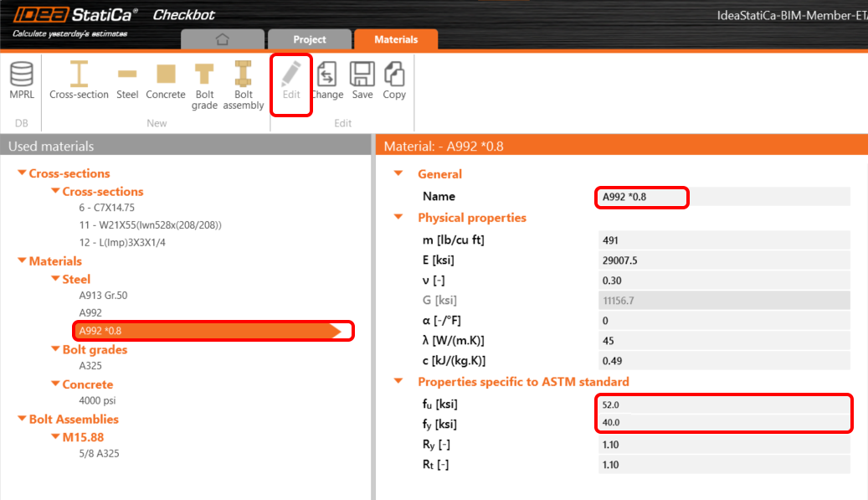Image resolution: width=868 pixels, height=500 pixels.
Task: Select bolt assembly 5/8 A325
Action: click(99, 453)
